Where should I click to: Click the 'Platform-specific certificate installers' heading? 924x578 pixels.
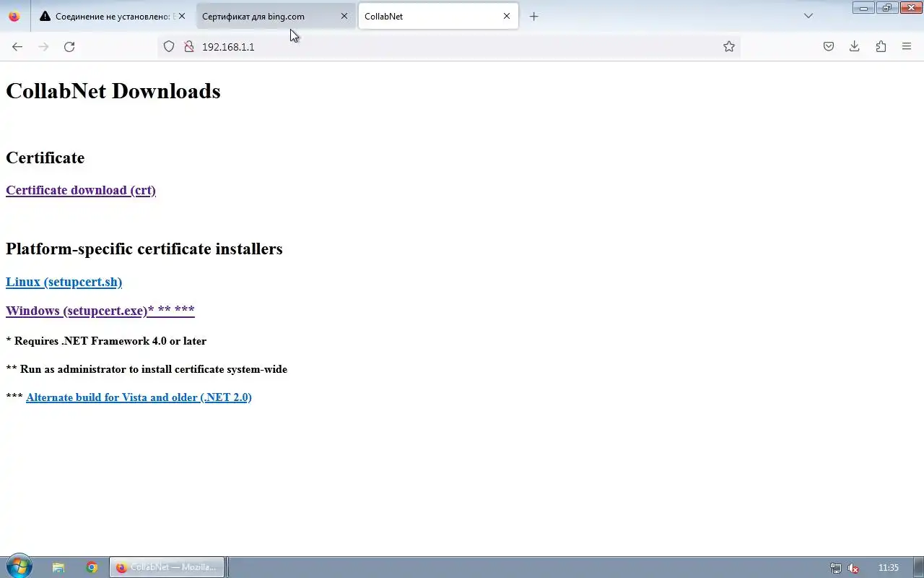(x=144, y=249)
